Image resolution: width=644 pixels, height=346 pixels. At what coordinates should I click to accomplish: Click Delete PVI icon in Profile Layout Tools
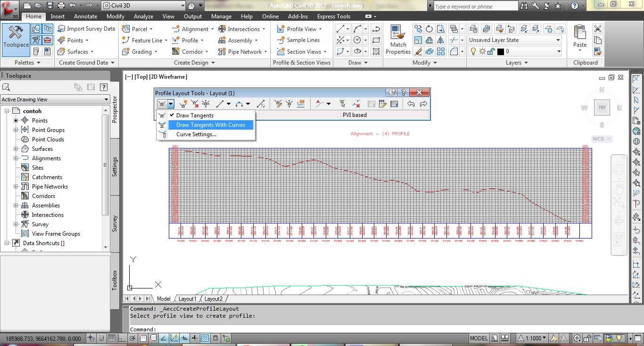[195, 104]
